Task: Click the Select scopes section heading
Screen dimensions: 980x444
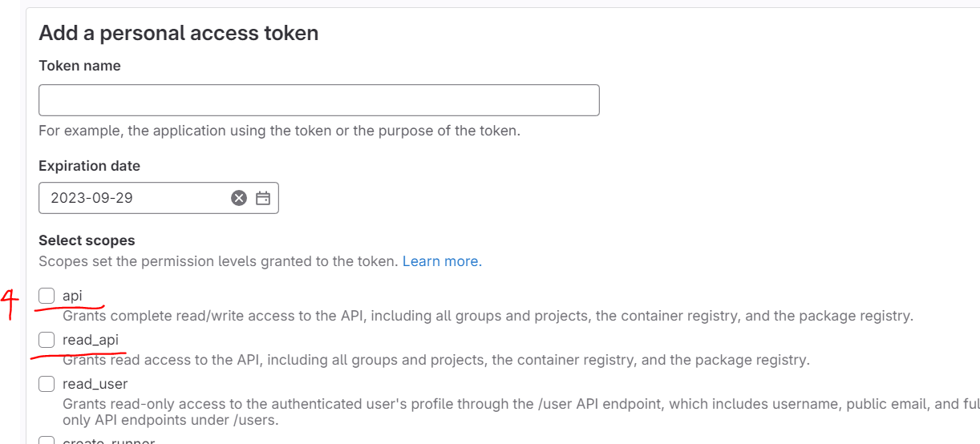Action: [87, 240]
